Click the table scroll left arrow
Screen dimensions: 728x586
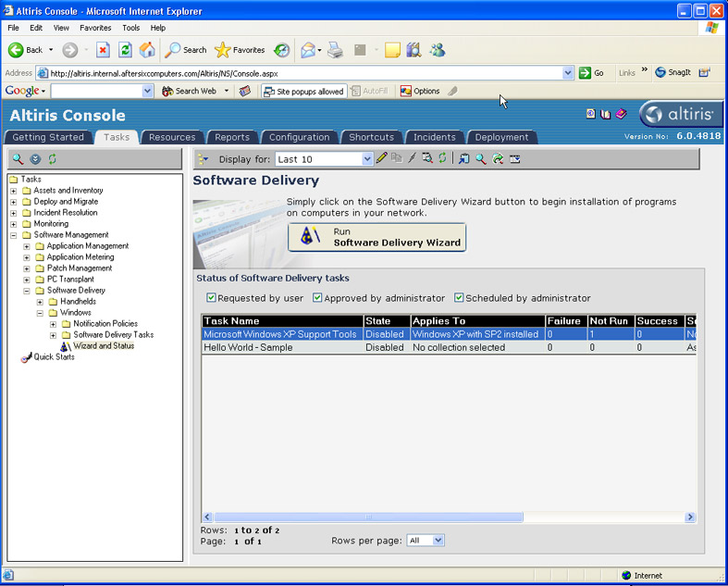pos(207,517)
